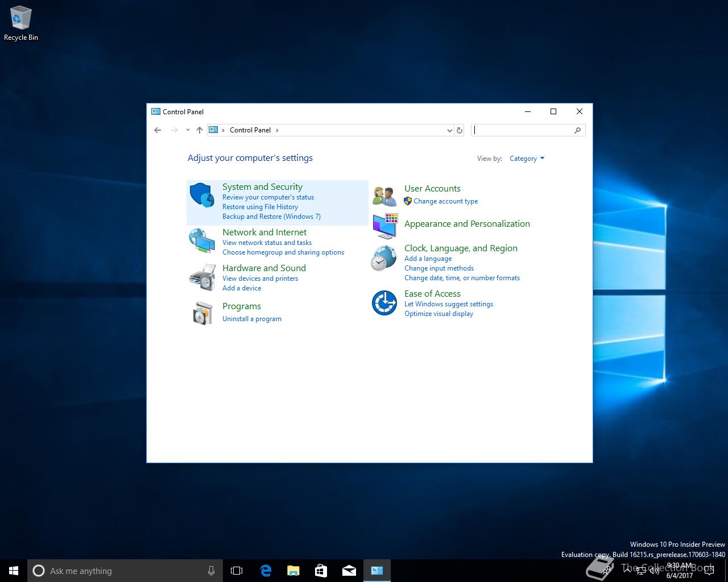The image size is (728, 582).
Task: Open the Windows Start menu
Action: point(14,571)
